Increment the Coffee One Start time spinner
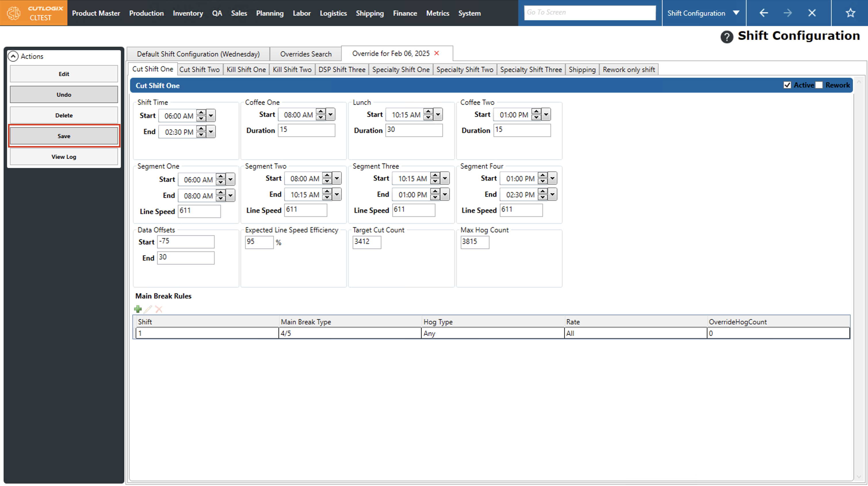Viewport: 868px width, 486px height. (321, 112)
